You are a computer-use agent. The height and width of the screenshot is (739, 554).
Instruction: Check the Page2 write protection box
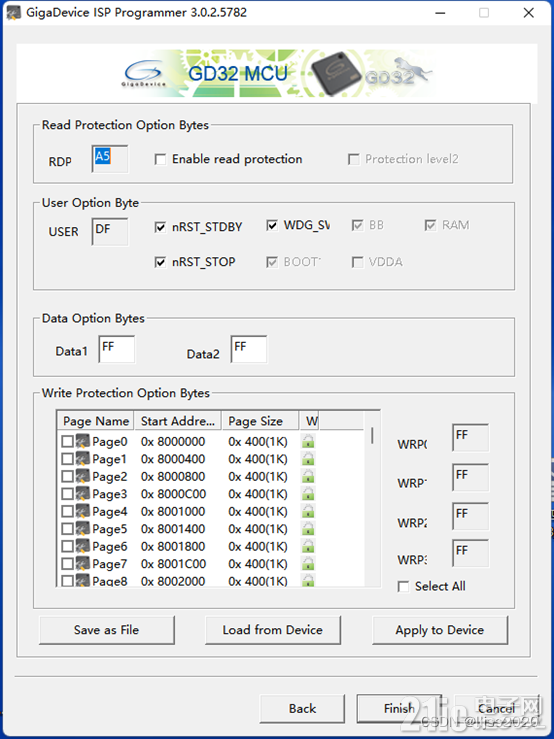(67, 476)
